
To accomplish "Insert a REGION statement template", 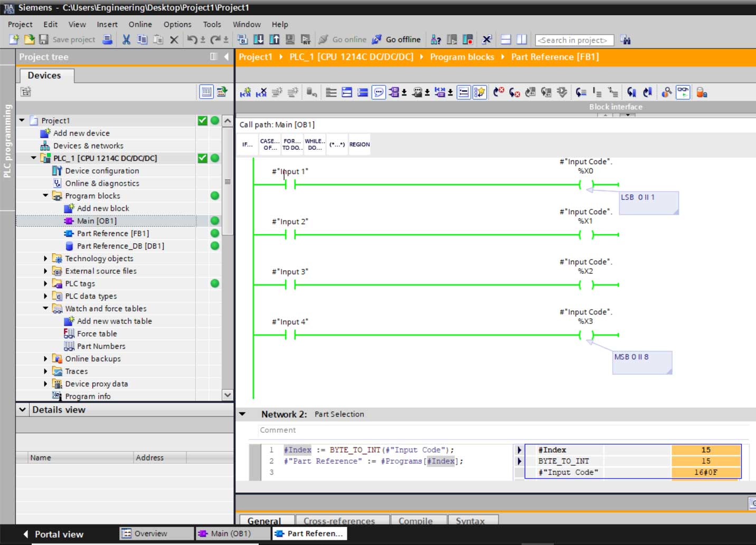I will pos(360,145).
